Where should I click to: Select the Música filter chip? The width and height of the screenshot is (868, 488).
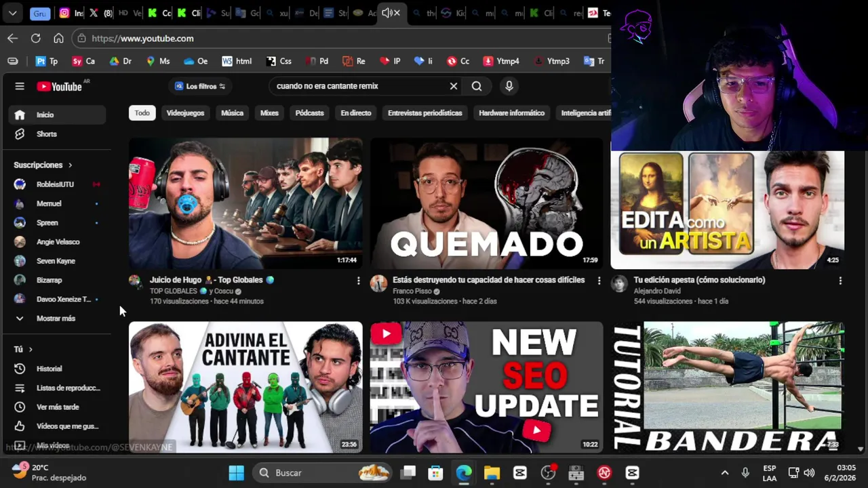[x=232, y=113]
